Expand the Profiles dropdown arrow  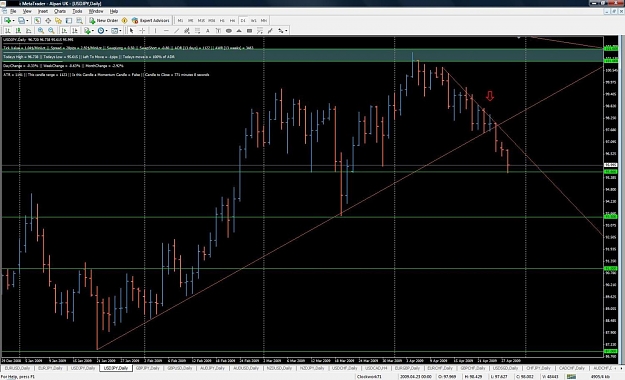[x=27, y=20]
